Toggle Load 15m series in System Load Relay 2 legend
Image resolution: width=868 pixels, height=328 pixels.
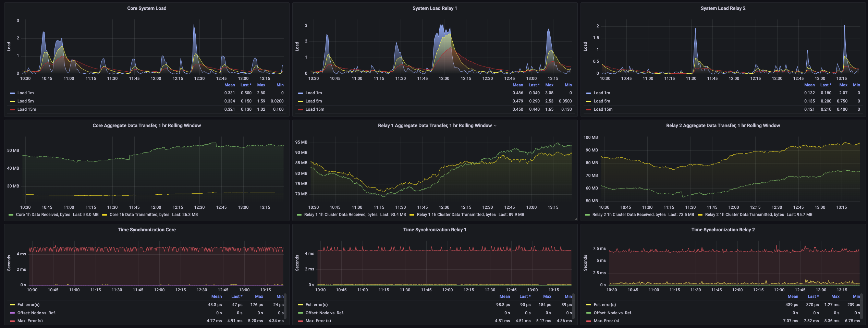[603, 109]
